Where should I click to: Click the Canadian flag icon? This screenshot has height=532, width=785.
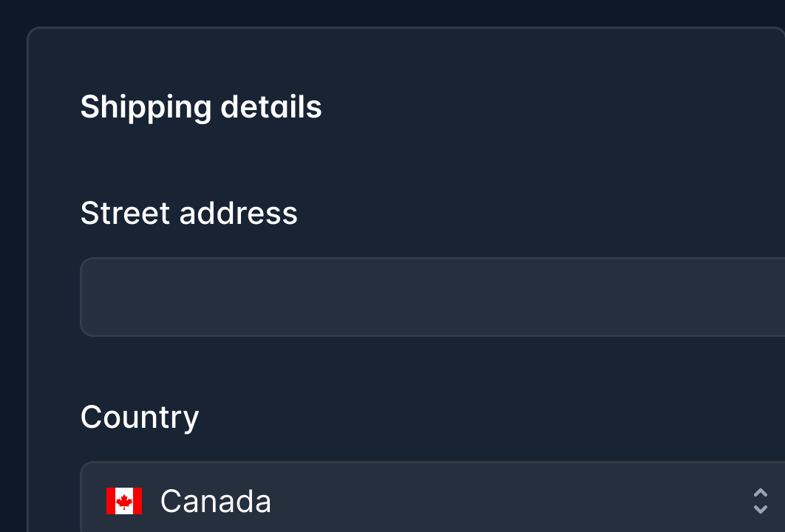click(124, 501)
